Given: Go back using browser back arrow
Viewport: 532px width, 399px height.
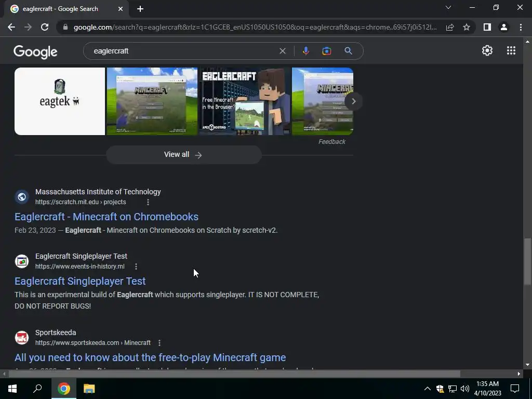Looking at the screenshot, I should coord(11,27).
